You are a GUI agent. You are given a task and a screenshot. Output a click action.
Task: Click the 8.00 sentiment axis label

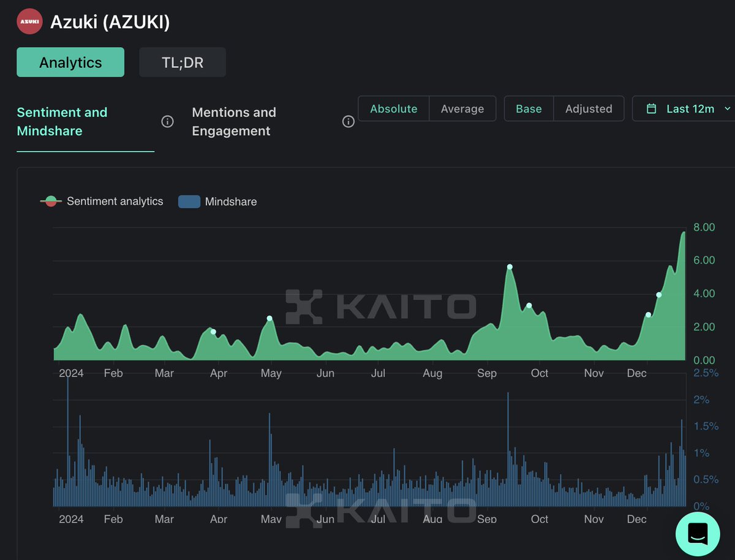tap(704, 227)
